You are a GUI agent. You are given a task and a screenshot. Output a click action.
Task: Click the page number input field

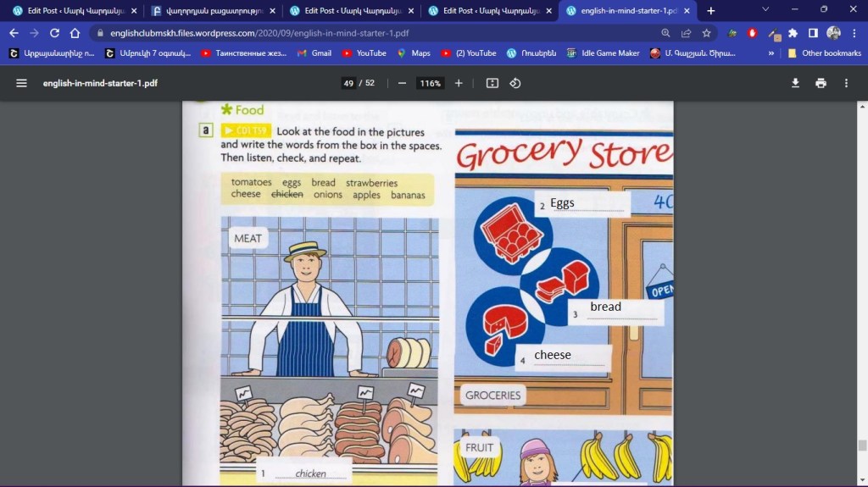tap(348, 83)
